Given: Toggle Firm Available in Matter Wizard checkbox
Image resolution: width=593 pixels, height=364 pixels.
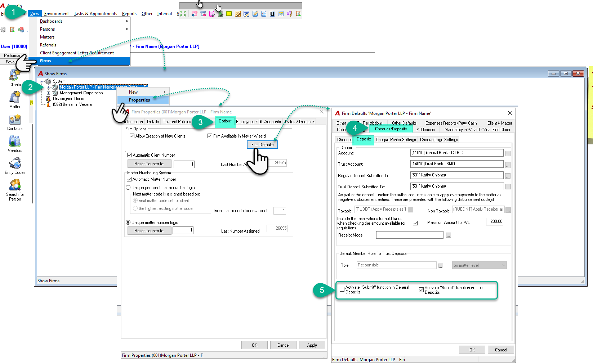Looking at the screenshot, I should (x=210, y=136).
